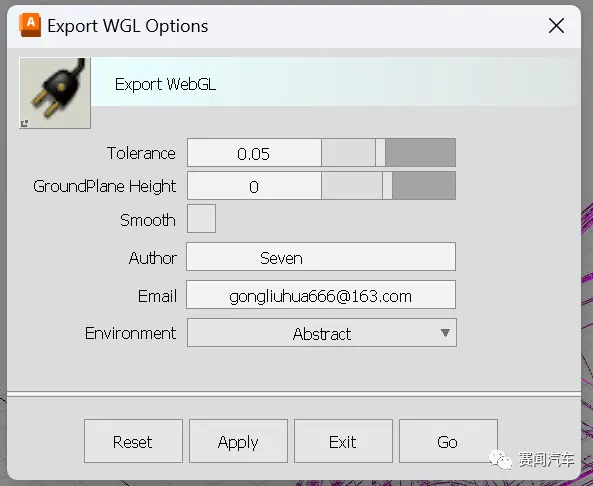
Task: Click the Autodesk Alias logo in the title bar
Action: pyautogui.click(x=30, y=25)
